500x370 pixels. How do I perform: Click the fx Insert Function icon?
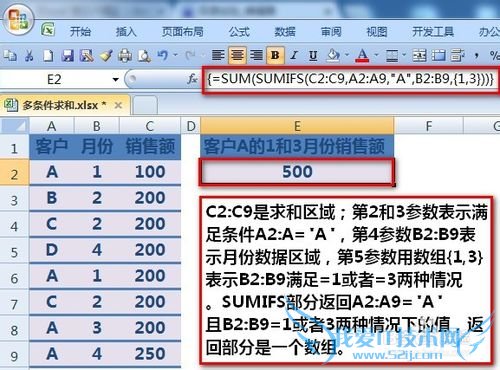click(x=192, y=79)
